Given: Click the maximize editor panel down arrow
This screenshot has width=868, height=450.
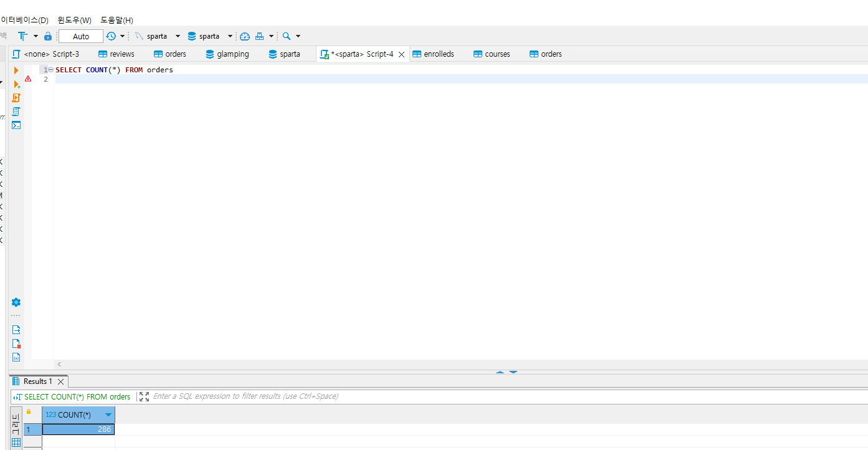Looking at the screenshot, I should pyautogui.click(x=513, y=372).
